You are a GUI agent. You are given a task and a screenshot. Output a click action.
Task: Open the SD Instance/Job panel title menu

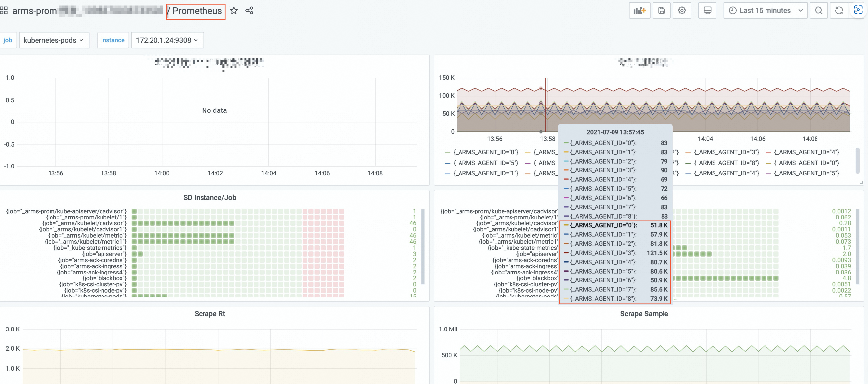(x=209, y=198)
